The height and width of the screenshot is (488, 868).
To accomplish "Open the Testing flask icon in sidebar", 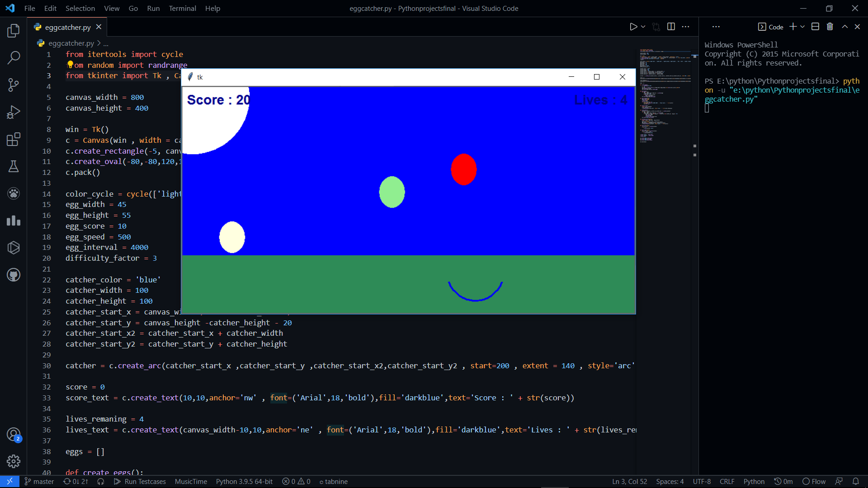I will click(14, 166).
